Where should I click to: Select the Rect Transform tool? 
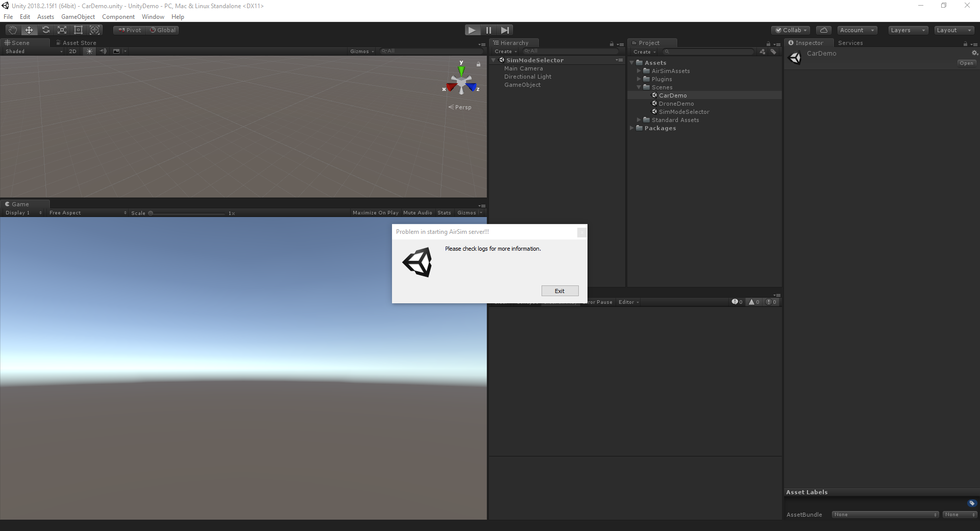pyautogui.click(x=78, y=30)
